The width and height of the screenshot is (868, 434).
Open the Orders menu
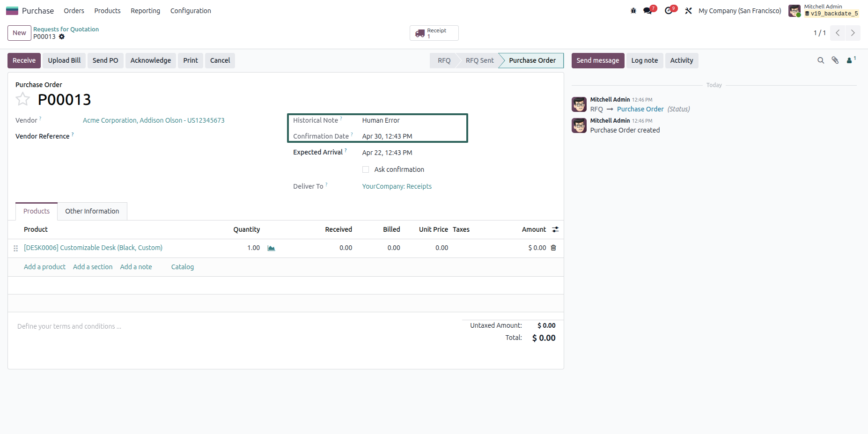tap(74, 11)
